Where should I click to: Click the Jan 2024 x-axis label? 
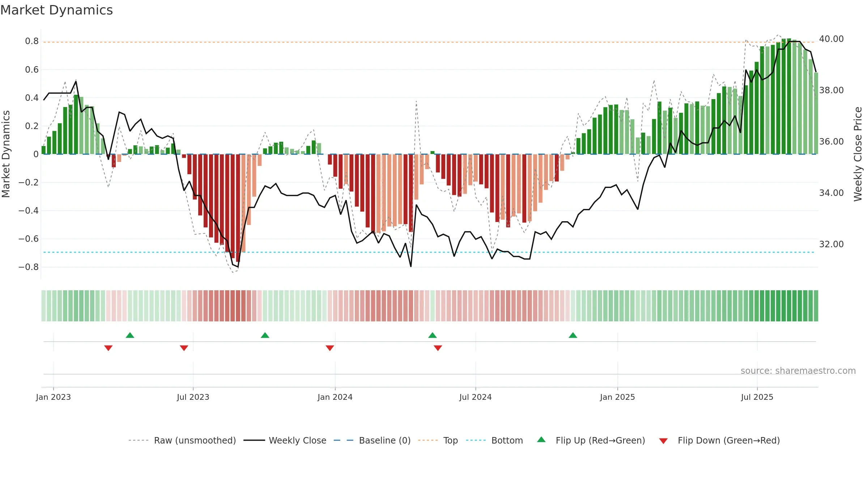335,397
